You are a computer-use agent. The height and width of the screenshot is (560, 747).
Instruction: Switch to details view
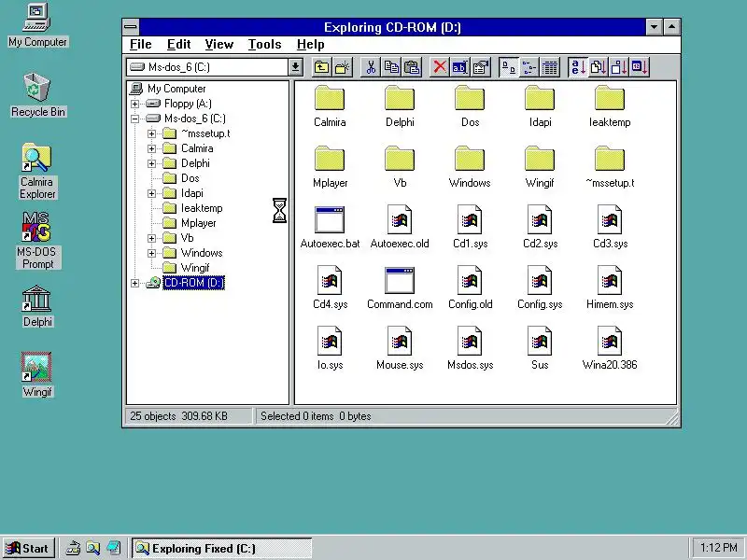(x=550, y=67)
